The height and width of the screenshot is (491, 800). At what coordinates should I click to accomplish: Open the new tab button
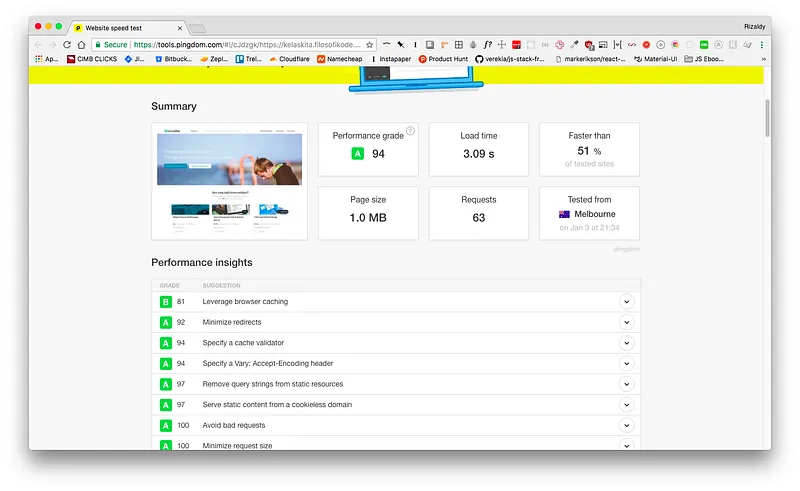click(x=197, y=27)
